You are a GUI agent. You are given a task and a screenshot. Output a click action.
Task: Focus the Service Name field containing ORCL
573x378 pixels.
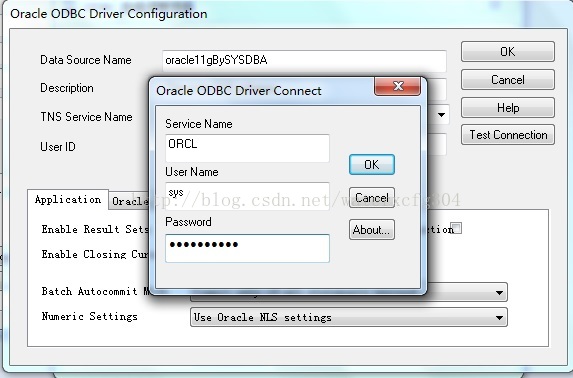[247, 148]
